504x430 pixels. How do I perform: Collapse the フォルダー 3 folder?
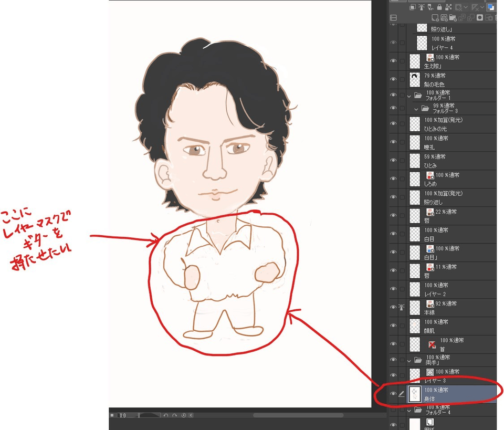(416, 109)
